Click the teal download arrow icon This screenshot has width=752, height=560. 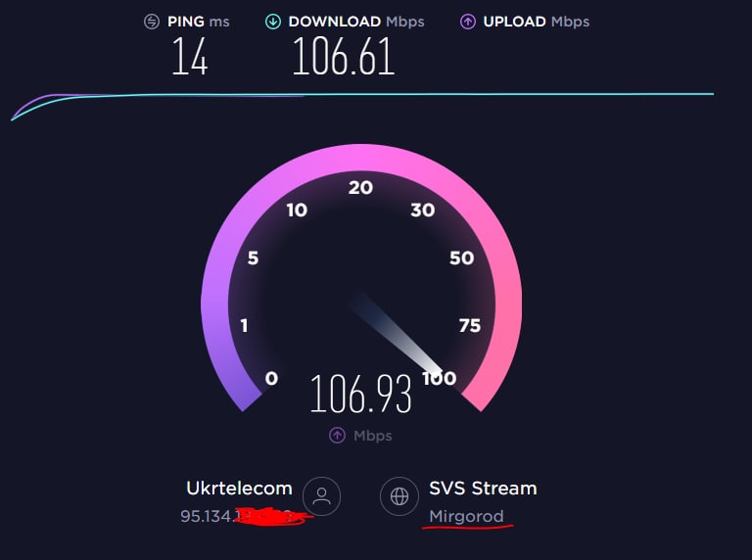273,22
